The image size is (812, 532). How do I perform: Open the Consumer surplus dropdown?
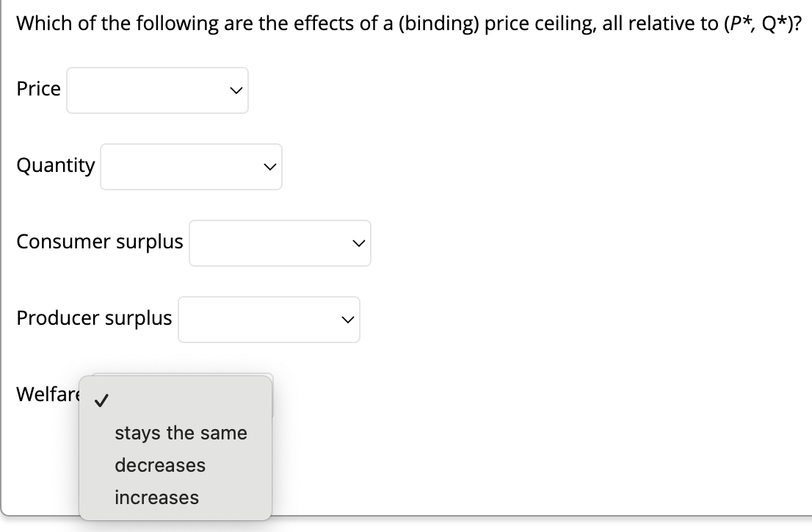(x=280, y=243)
